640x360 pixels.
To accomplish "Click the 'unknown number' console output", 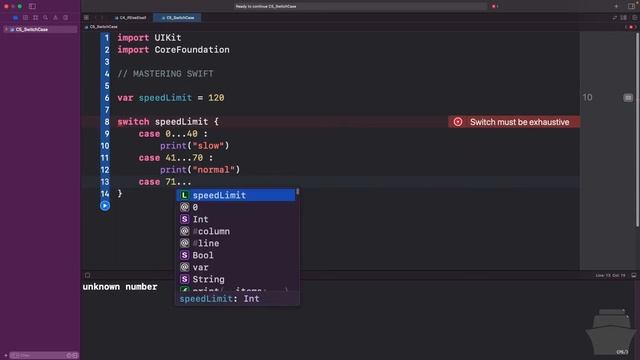I will point(120,287).
